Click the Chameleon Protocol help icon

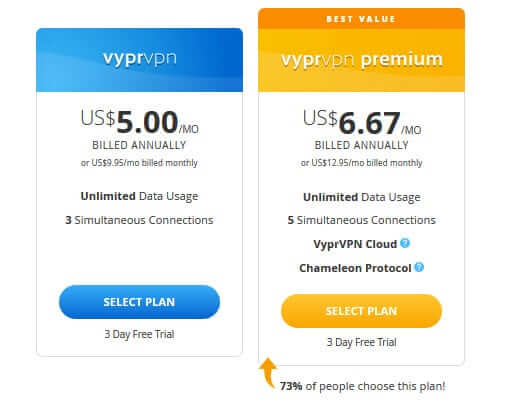pos(419,267)
